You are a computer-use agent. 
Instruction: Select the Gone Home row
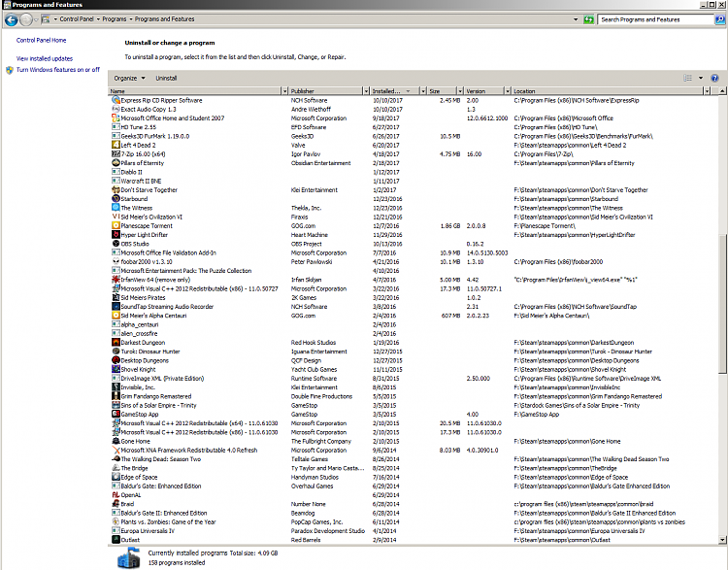414,441
